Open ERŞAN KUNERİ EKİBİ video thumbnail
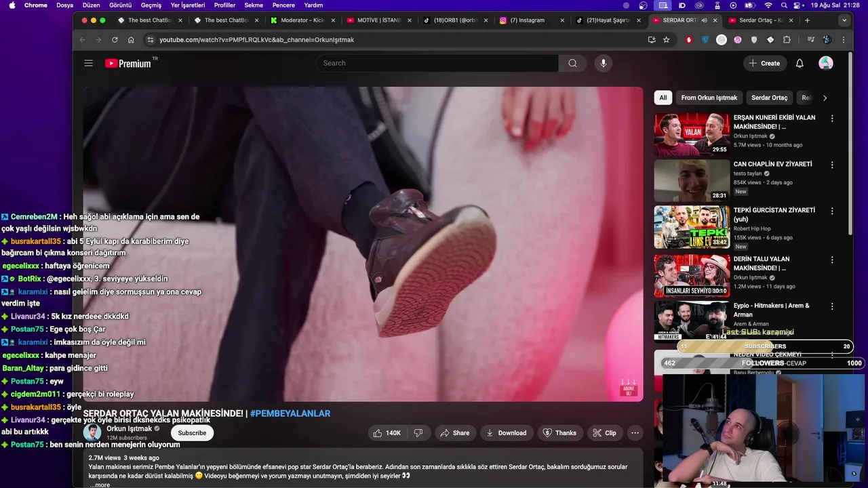This screenshot has height=488, width=868. [x=692, y=134]
